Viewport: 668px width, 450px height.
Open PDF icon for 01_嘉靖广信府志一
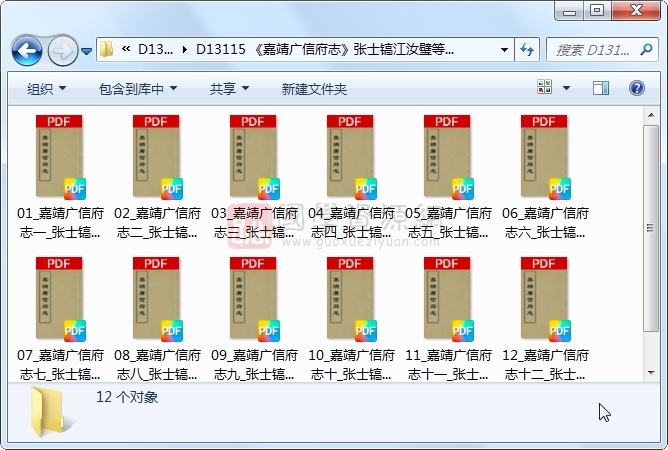(60, 157)
